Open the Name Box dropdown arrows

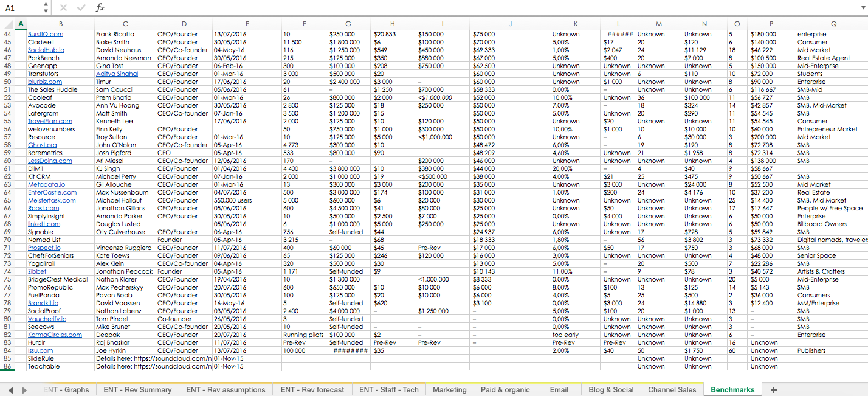point(46,8)
